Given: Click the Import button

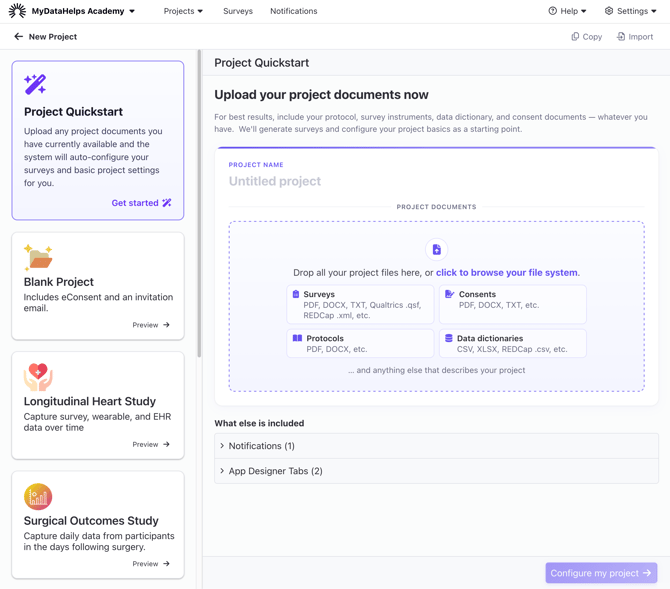Looking at the screenshot, I should (x=635, y=37).
